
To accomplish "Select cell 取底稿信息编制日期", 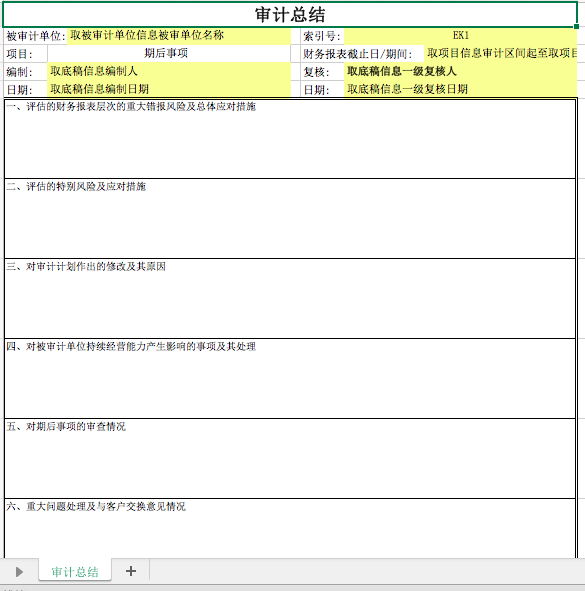I will pyautogui.click(x=169, y=89).
